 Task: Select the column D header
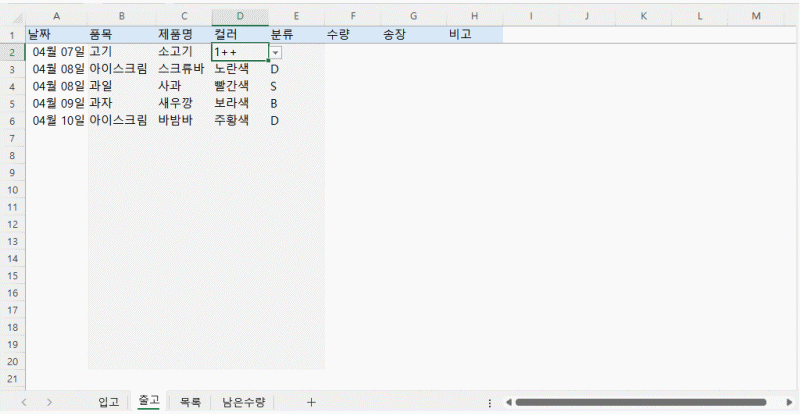[x=240, y=17]
